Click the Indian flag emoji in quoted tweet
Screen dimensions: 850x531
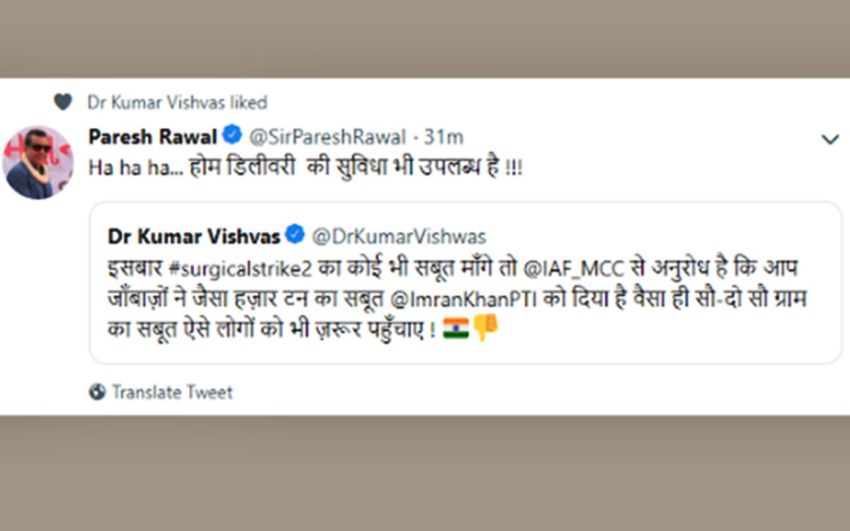click(455, 328)
